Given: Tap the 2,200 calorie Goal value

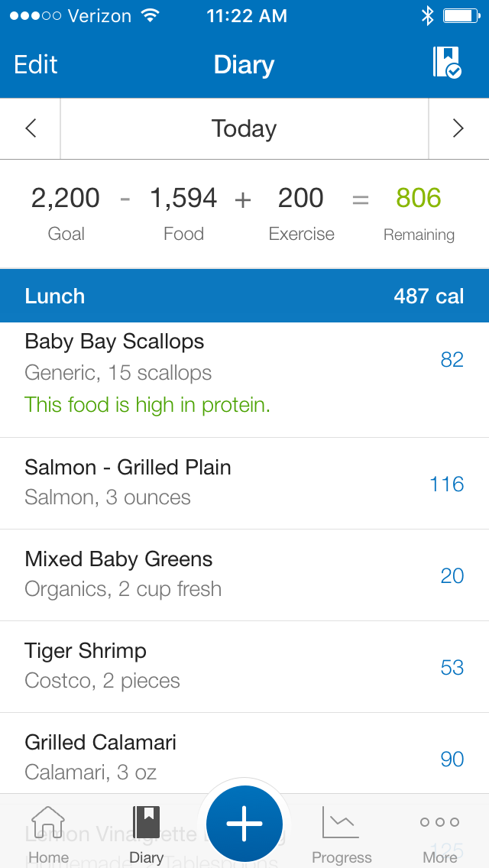Looking at the screenshot, I should [x=66, y=199].
